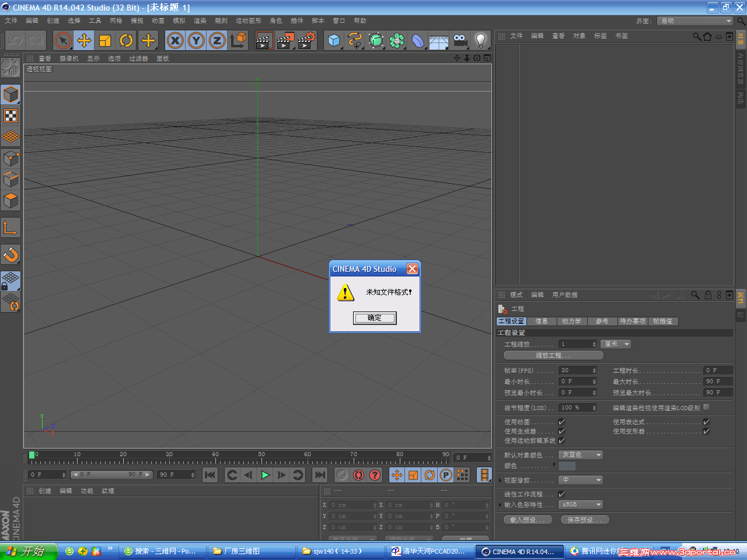Image resolution: width=747 pixels, height=560 pixels.
Task: Toggle Z axis lock
Action: (217, 40)
